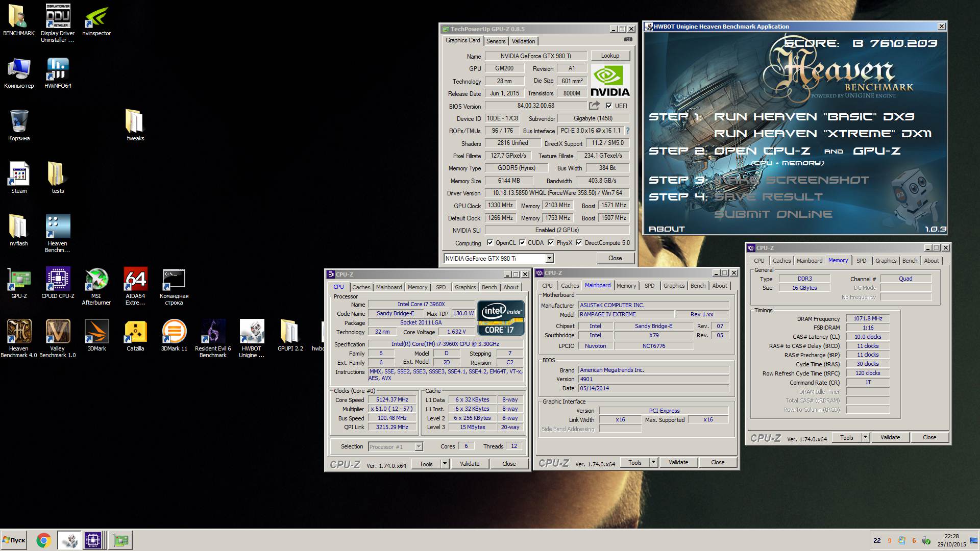Image resolution: width=980 pixels, height=551 pixels.
Task: Select the tweaks folder on desktop
Action: click(x=135, y=126)
